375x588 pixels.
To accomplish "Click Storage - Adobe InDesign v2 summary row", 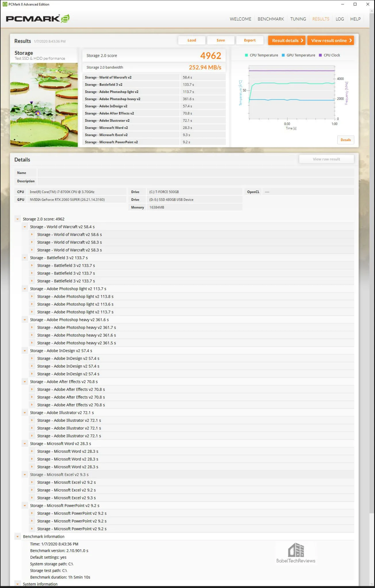I will [154, 106].
